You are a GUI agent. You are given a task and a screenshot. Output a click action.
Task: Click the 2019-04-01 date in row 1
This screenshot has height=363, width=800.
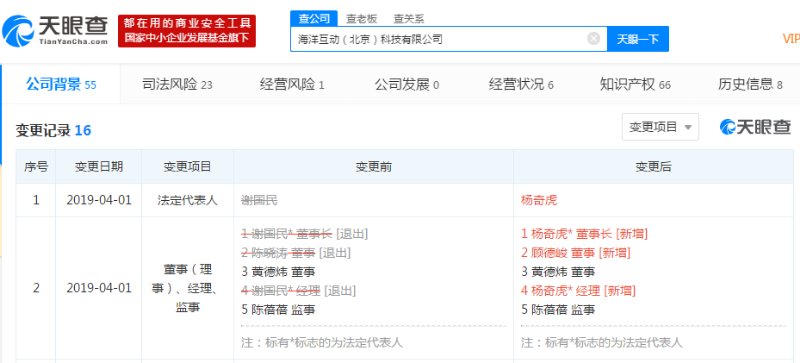pos(98,200)
